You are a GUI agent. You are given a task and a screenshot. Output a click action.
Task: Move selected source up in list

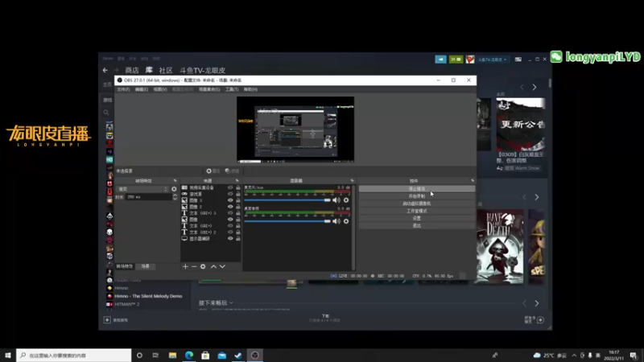213,267
